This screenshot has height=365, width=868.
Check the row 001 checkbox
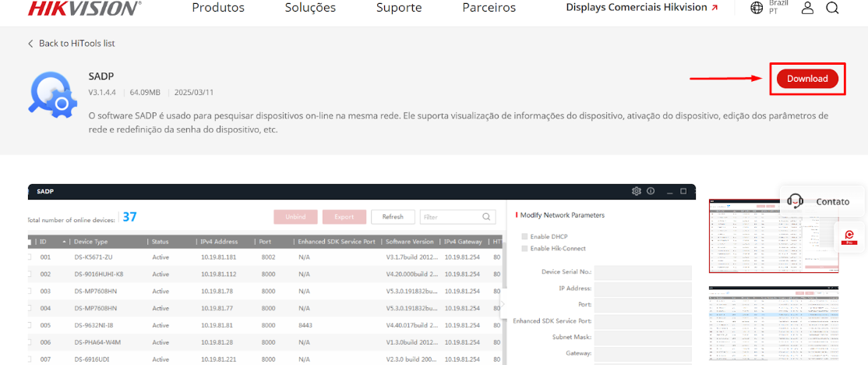click(29, 257)
